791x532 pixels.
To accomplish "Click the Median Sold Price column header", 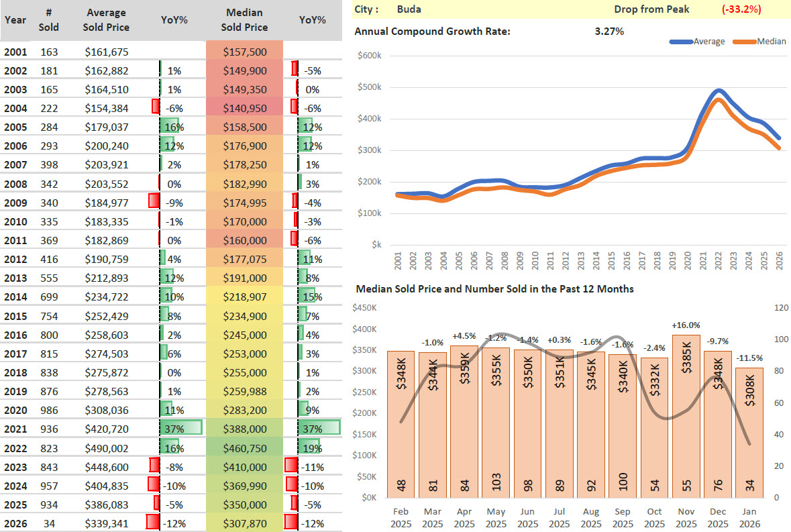I will 245,20.
